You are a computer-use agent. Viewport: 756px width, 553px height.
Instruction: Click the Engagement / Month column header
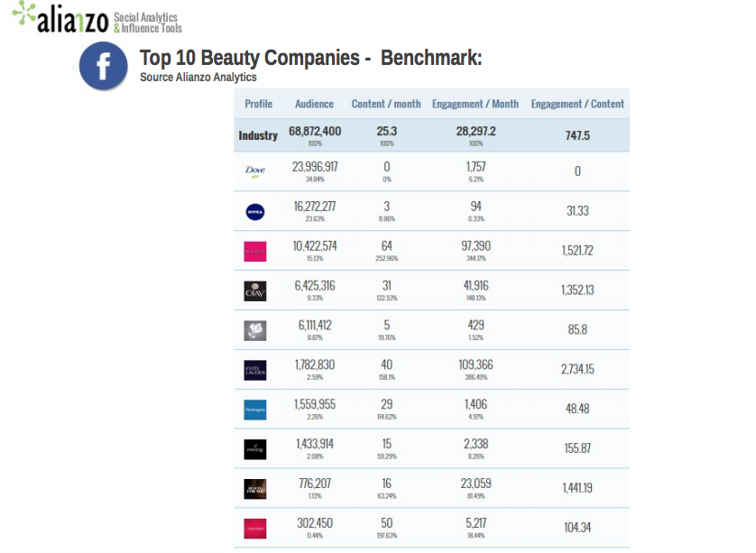click(475, 104)
